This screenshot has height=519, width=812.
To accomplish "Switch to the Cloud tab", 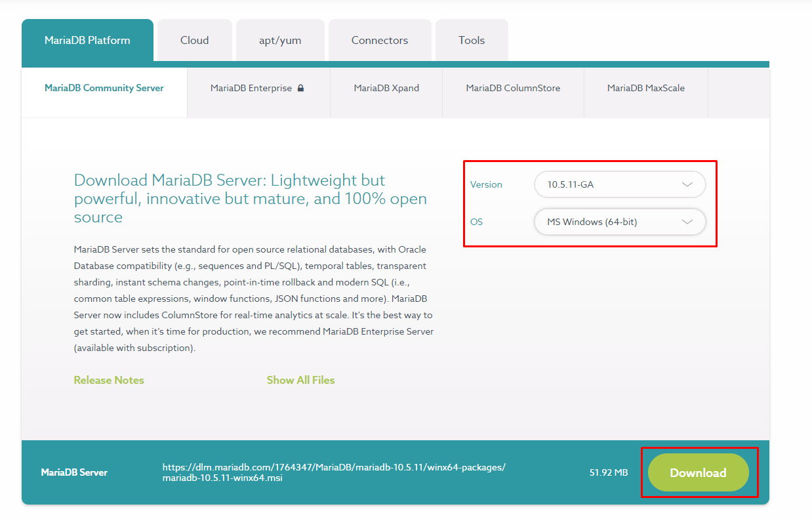I will [195, 40].
